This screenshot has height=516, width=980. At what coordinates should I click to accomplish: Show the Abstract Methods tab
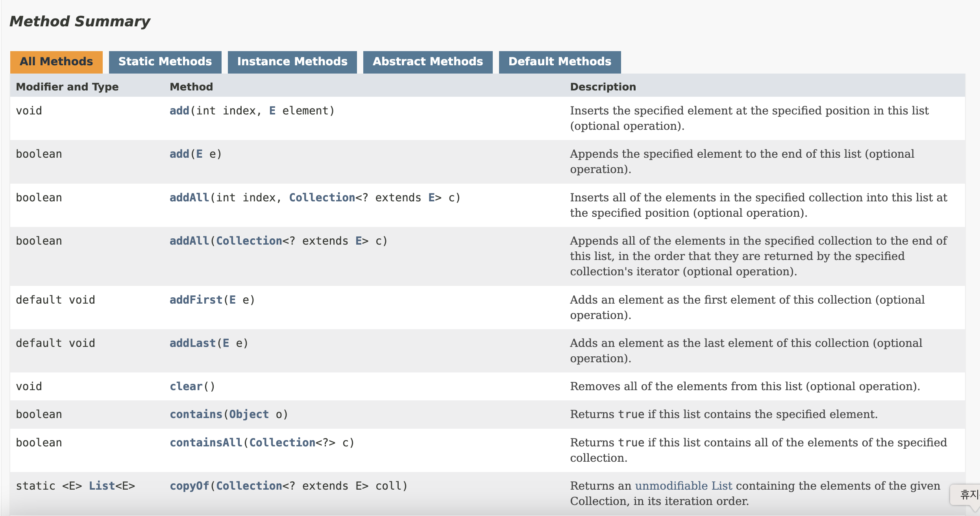(427, 62)
